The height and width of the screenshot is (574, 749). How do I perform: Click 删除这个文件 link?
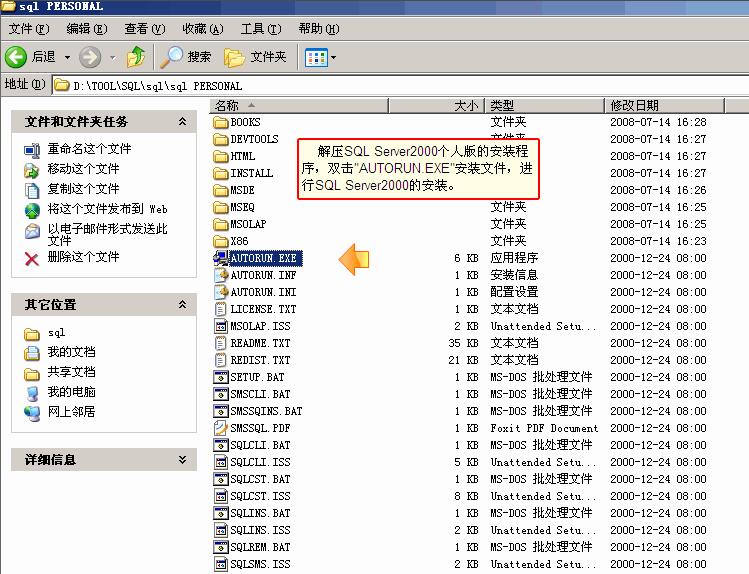click(x=83, y=257)
